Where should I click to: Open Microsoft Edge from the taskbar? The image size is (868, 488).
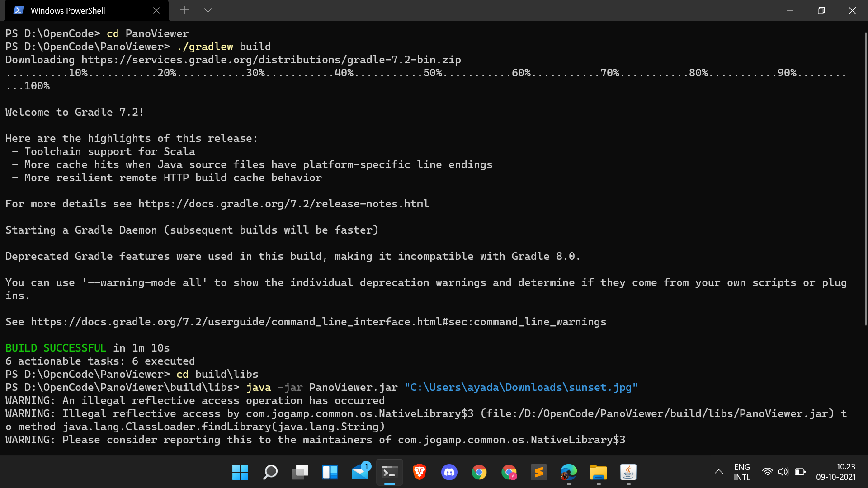568,472
